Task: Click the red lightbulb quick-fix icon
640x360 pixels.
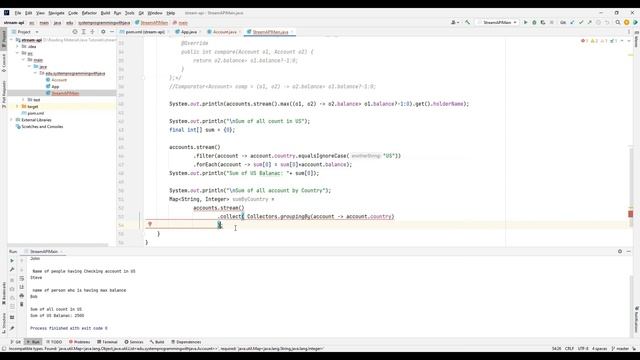Action: pos(150,224)
